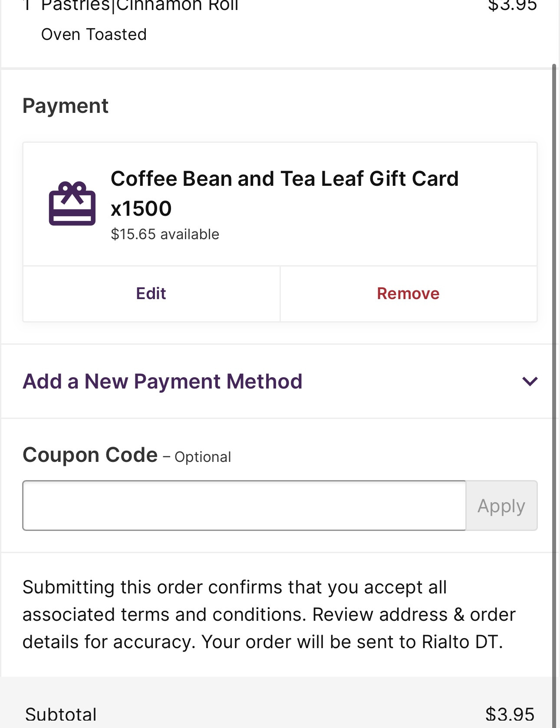
Task: Click the Coupon Code label
Action: click(90, 455)
